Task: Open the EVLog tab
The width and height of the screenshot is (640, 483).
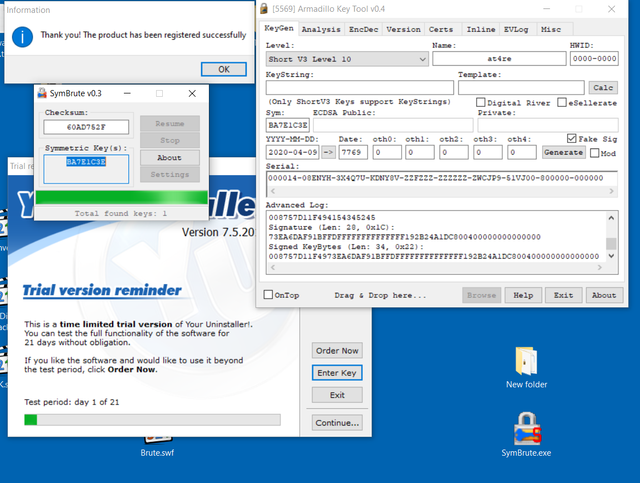Action: tap(516, 29)
